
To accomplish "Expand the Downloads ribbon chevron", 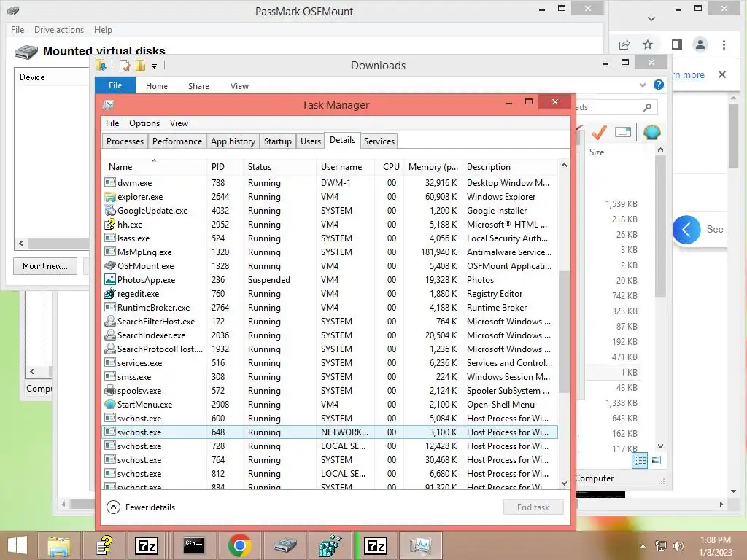I will (x=642, y=85).
